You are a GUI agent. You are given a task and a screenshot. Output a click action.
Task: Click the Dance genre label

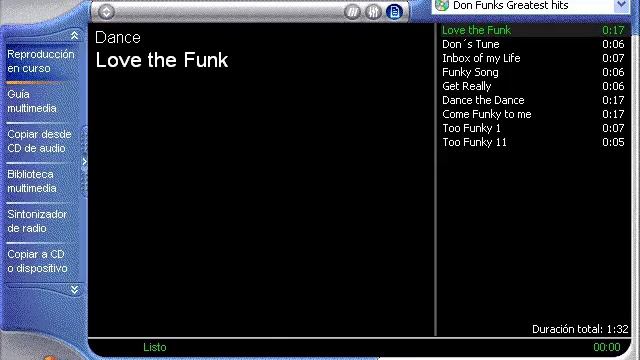(x=118, y=38)
